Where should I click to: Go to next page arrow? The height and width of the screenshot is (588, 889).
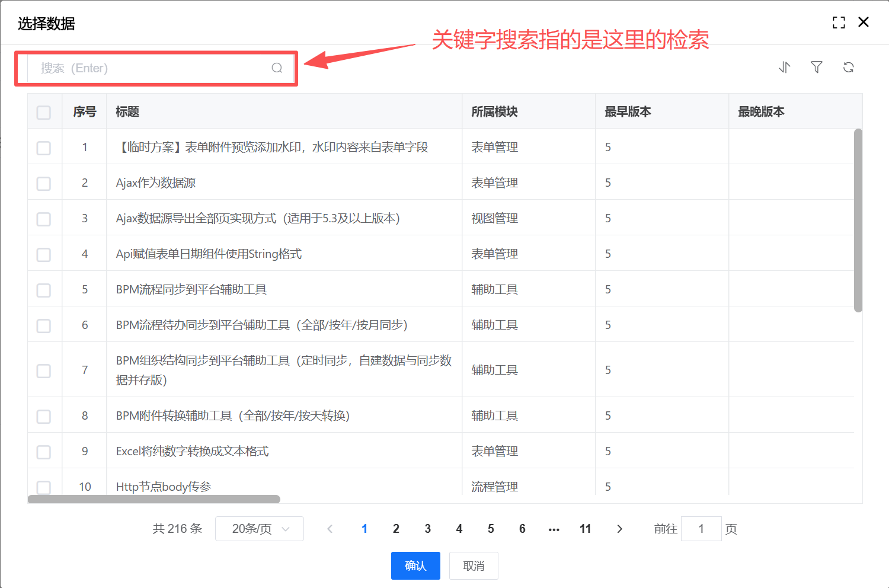tap(619, 529)
